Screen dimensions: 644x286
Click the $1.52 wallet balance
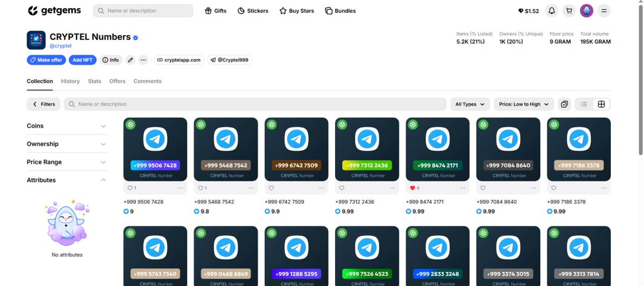point(529,11)
